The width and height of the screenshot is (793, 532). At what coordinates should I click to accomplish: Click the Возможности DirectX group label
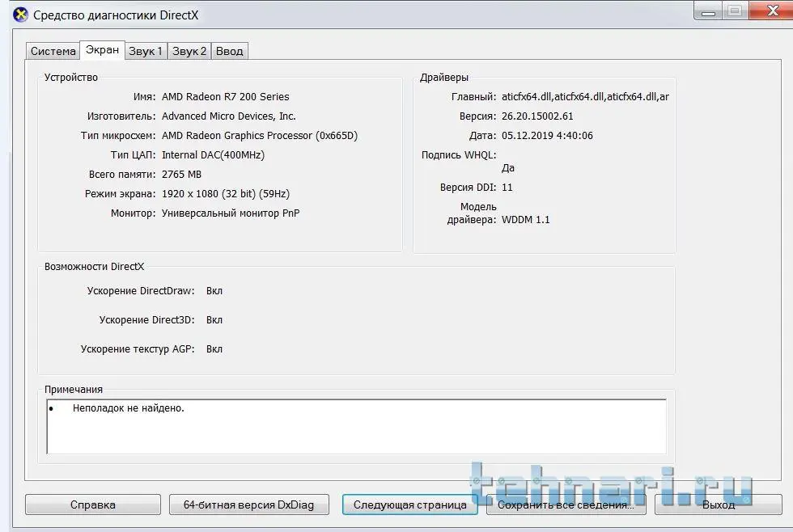[94, 266]
